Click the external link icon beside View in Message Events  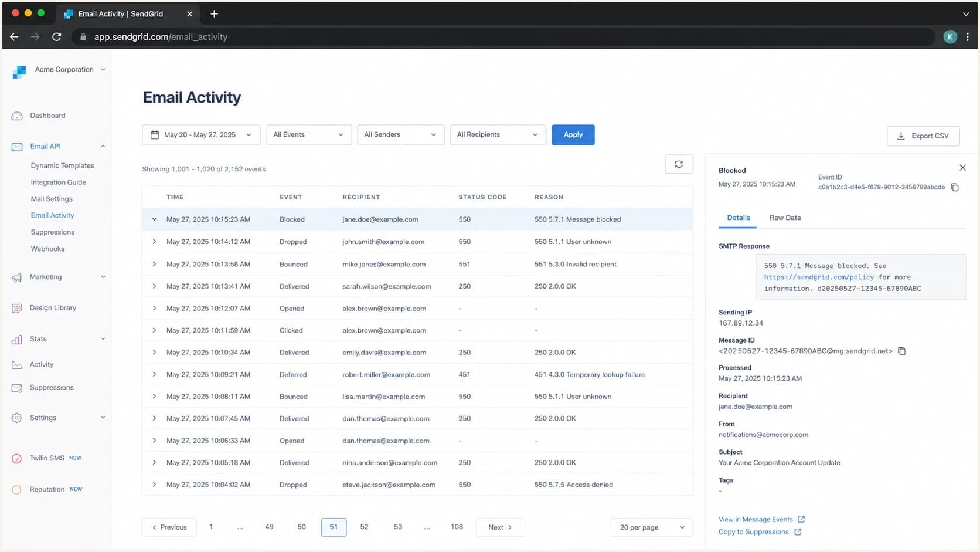click(801, 520)
